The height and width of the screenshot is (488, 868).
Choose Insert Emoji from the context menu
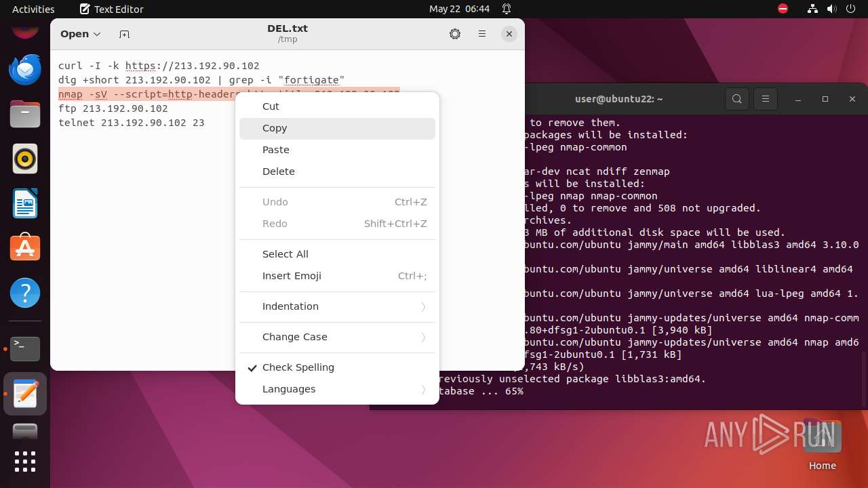[x=337, y=276]
